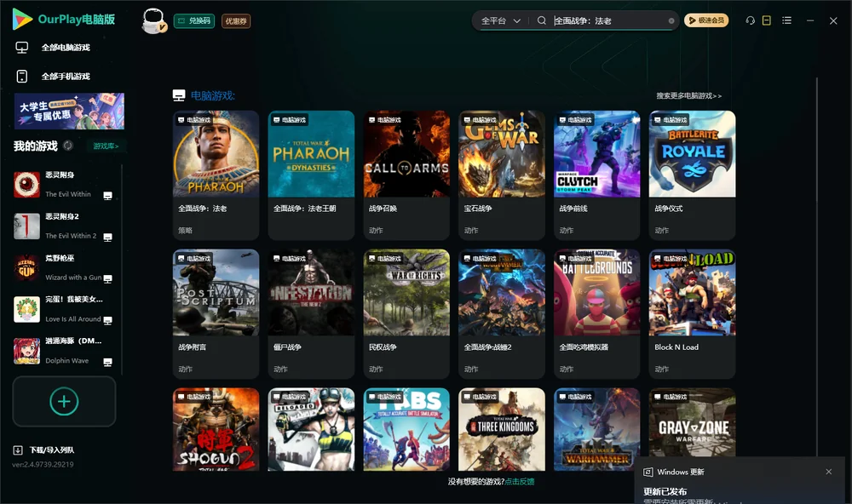Click the redeem code button
This screenshot has width=852, height=504.
click(x=194, y=21)
